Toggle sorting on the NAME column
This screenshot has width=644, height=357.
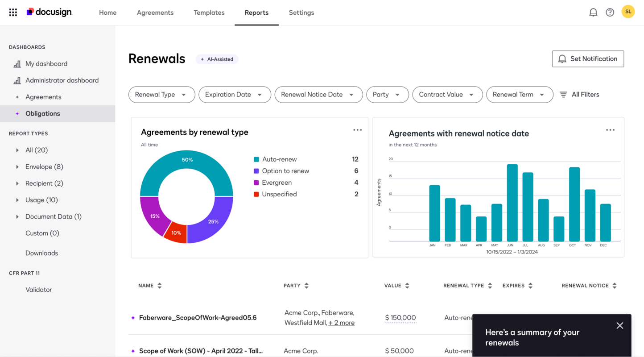click(x=159, y=285)
